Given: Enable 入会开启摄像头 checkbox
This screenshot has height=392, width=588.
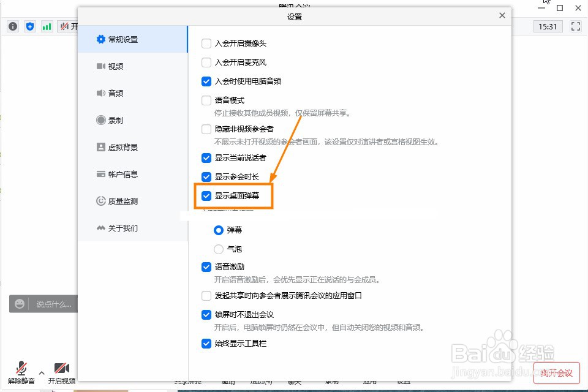Looking at the screenshot, I should [x=206, y=43].
